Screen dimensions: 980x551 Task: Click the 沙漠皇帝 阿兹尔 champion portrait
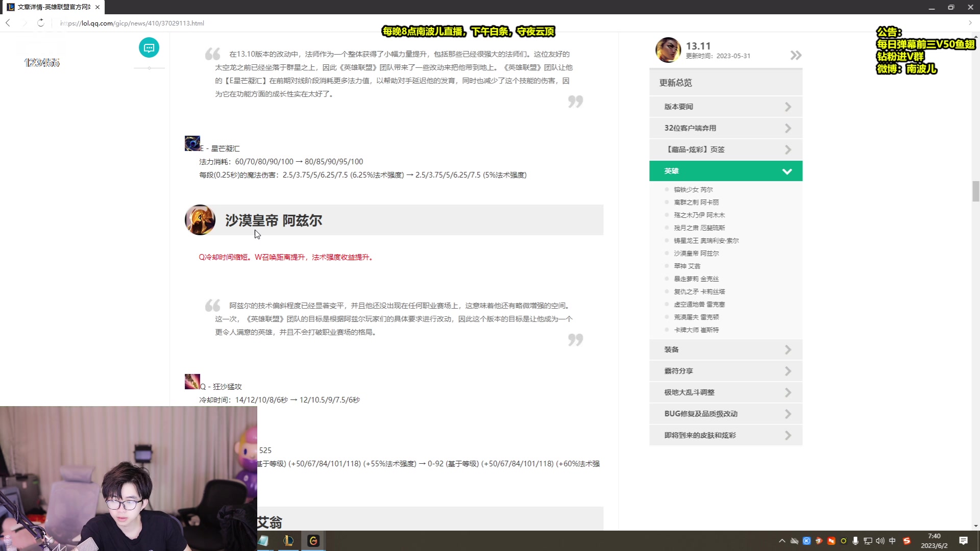click(200, 220)
